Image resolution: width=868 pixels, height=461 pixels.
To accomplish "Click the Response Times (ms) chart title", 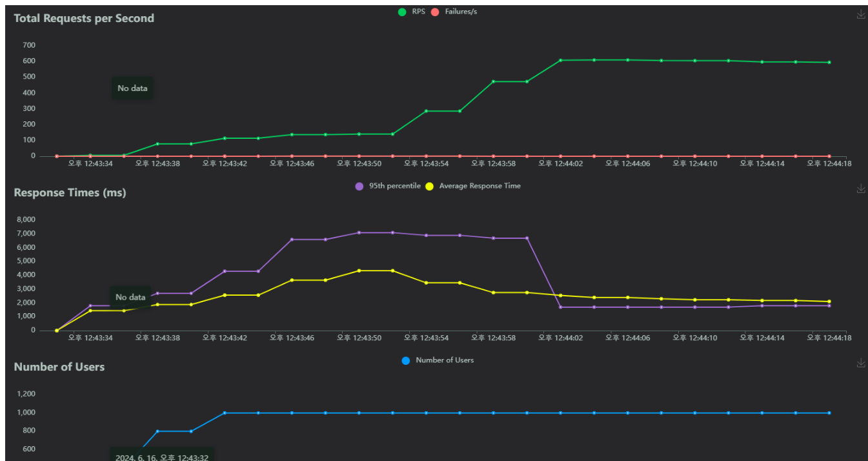I will (x=70, y=192).
